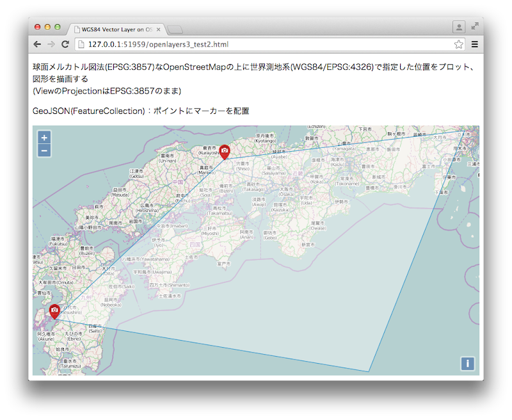
Task: Bookmark the page with the star icon
Action: 459,44
